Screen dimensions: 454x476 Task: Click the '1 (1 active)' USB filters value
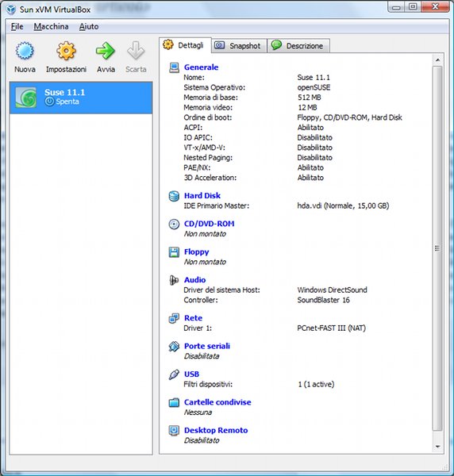coord(316,384)
